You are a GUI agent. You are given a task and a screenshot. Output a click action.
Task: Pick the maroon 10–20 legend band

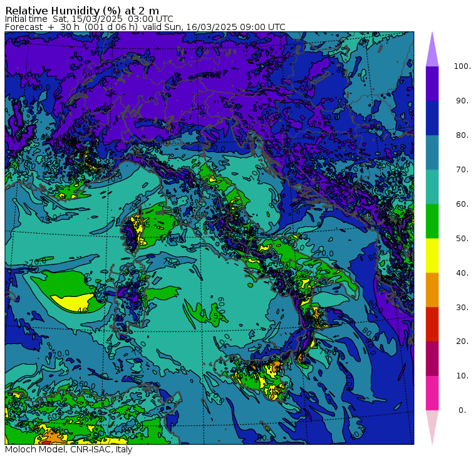tap(432, 359)
